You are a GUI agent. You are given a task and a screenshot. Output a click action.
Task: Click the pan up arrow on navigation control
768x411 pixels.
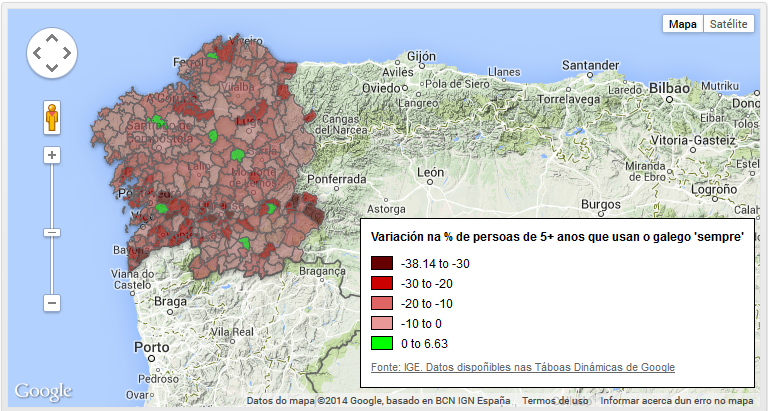pos(53,38)
